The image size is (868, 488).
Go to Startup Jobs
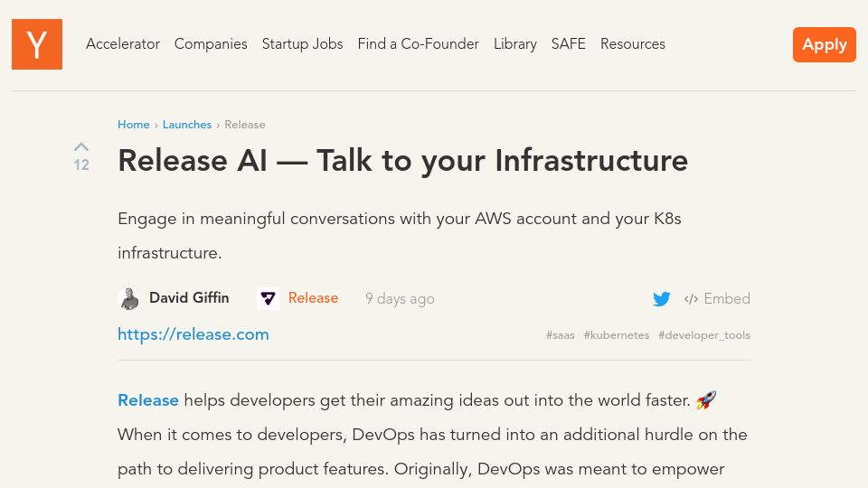[302, 43]
